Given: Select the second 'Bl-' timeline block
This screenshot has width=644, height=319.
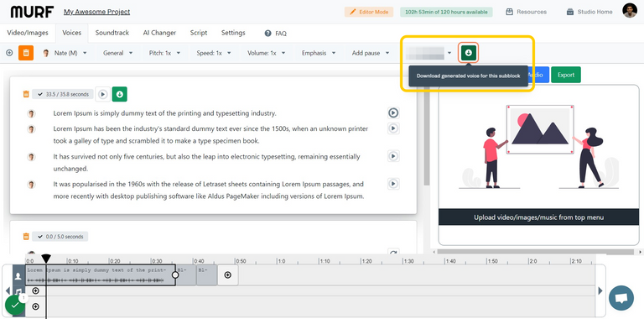Looking at the screenshot, I should point(206,275).
